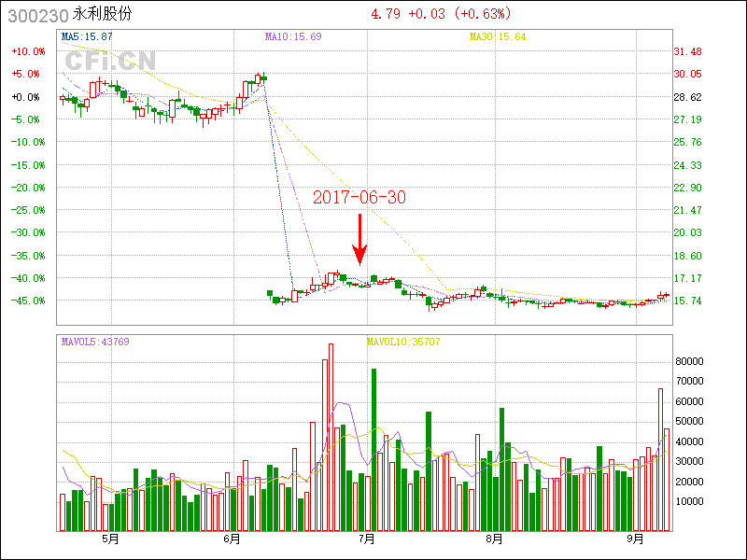This screenshot has width=747, height=560.
Task: Click the stock name 永利股份
Action: (103, 14)
